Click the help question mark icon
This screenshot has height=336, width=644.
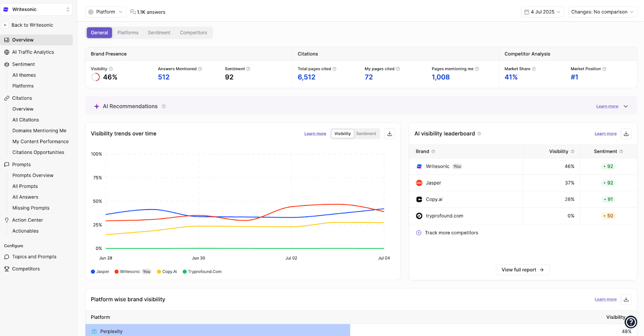pos(631,322)
